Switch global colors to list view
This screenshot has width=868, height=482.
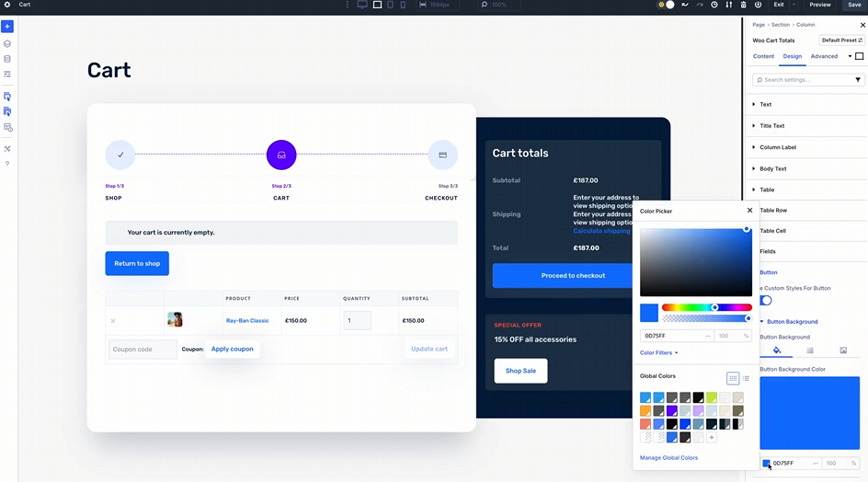(746, 378)
